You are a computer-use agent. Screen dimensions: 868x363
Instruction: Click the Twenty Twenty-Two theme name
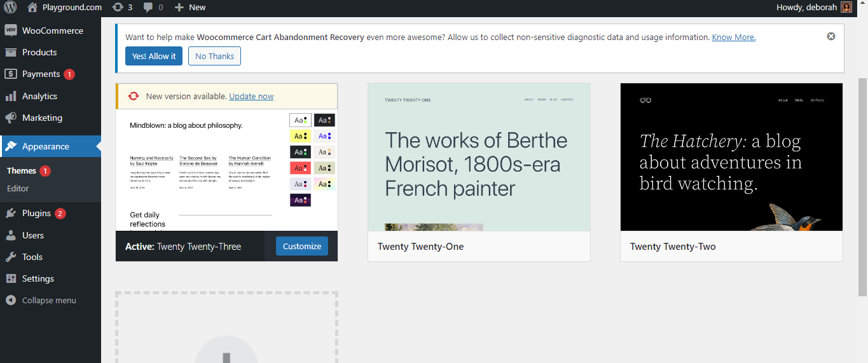[673, 247]
